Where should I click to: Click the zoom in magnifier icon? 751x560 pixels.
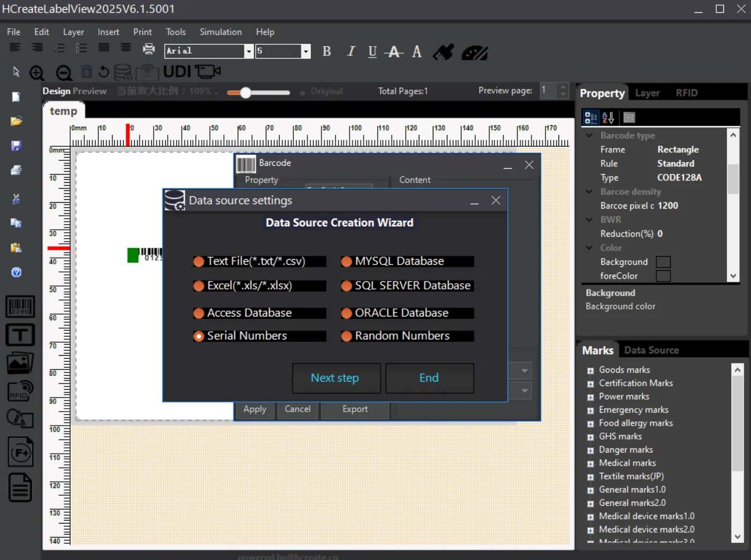[37, 72]
